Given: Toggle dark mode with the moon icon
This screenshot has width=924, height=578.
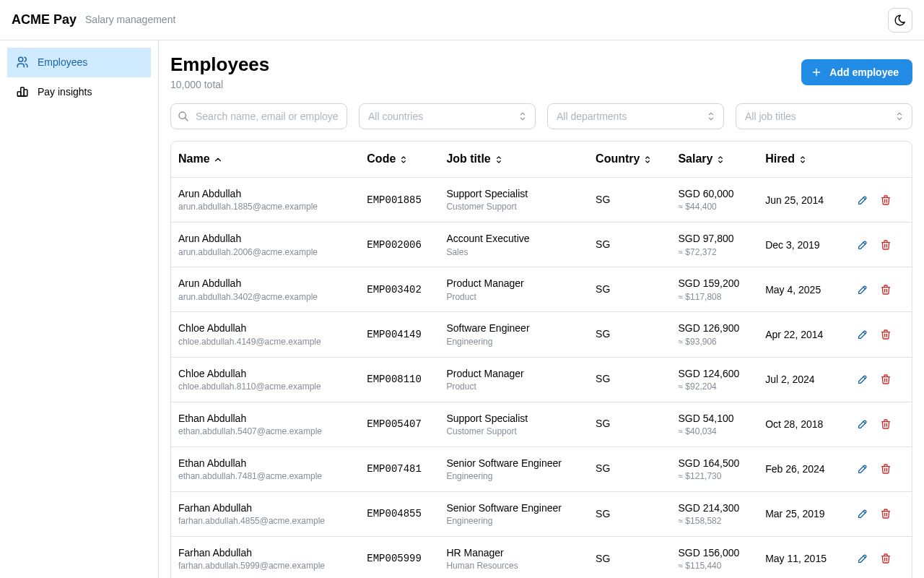Looking at the screenshot, I should tap(900, 20).
